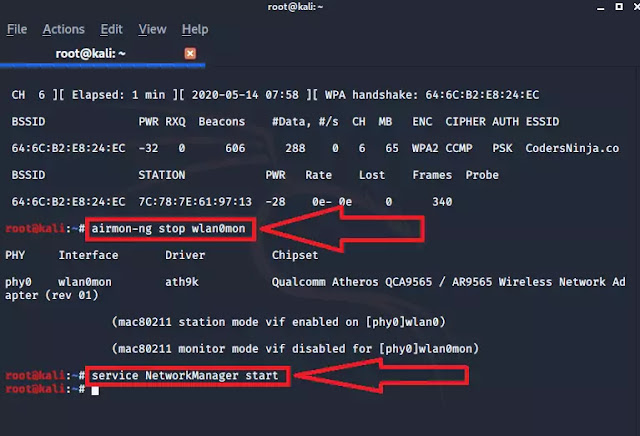Maximize the terminal window
640x436 pixels.
click(x=619, y=7)
